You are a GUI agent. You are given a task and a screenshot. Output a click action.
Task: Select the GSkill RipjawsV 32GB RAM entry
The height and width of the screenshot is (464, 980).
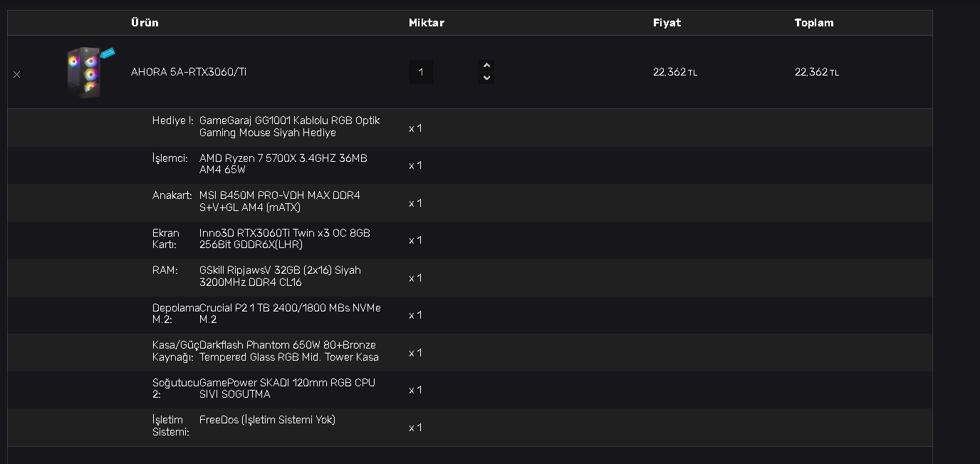(280, 277)
